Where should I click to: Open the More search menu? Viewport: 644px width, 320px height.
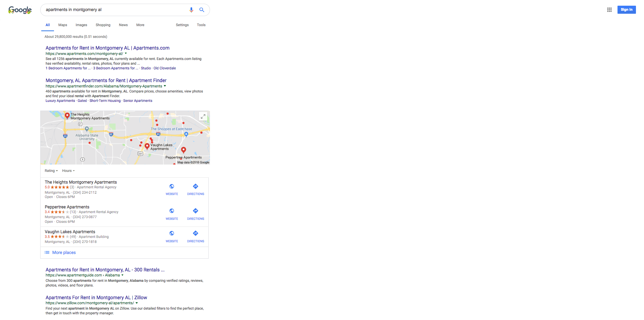point(140,25)
